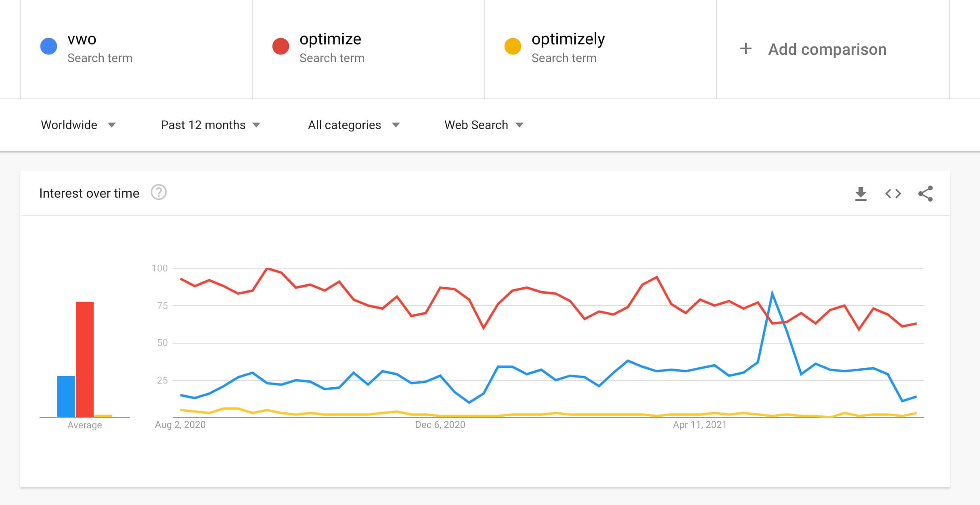
Task: Expand the Worldwide region dropdown
Action: [78, 125]
